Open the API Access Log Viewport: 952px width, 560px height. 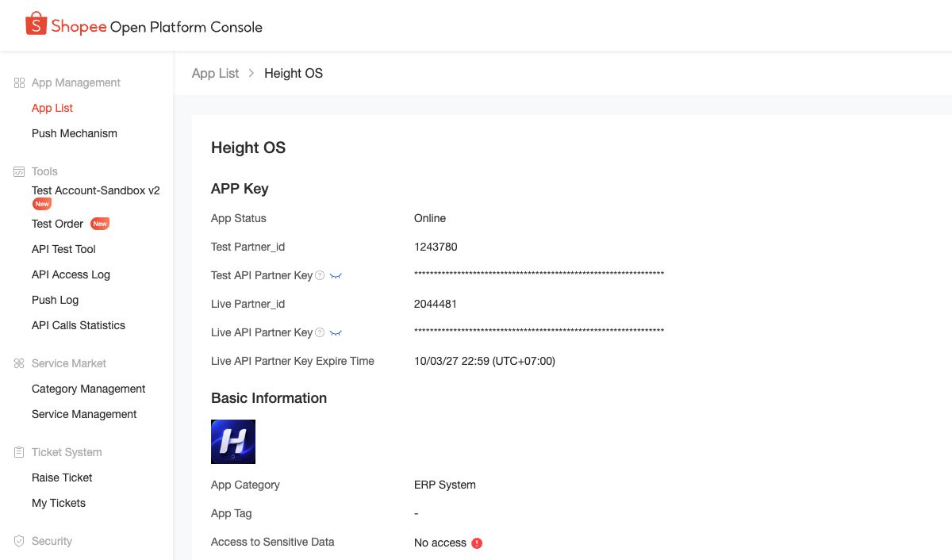point(71,274)
